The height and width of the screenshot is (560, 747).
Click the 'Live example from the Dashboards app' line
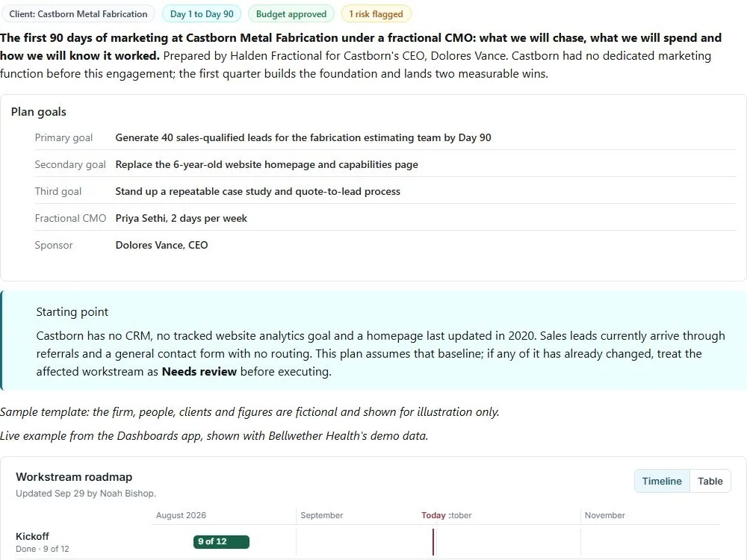(x=214, y=436)
